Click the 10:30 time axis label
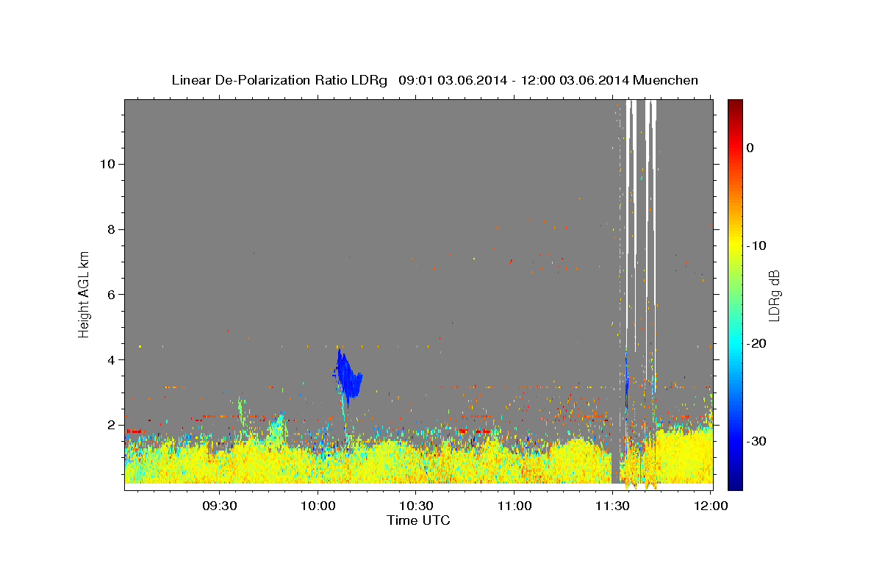The width and height of the screenshot is (882, 588). pos(416,506)
